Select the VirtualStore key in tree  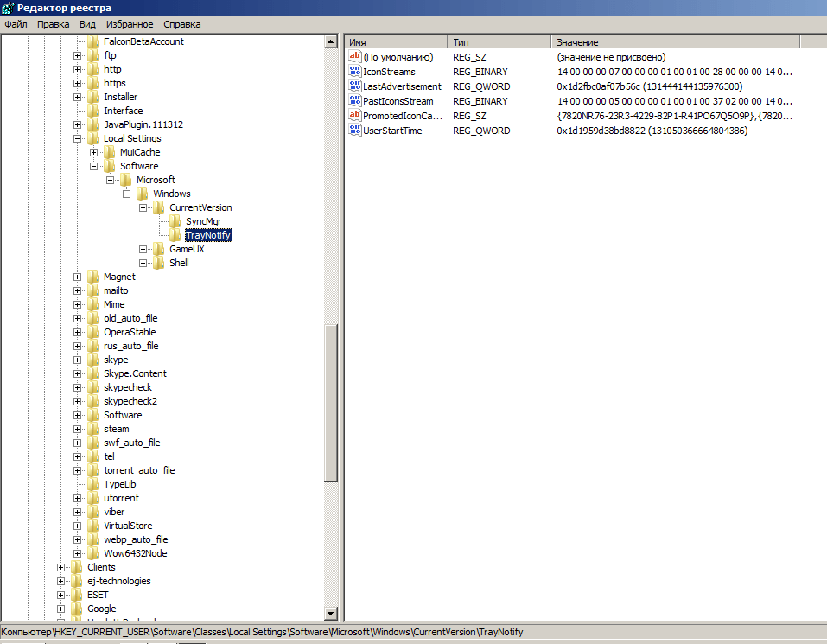pos(126,526)
